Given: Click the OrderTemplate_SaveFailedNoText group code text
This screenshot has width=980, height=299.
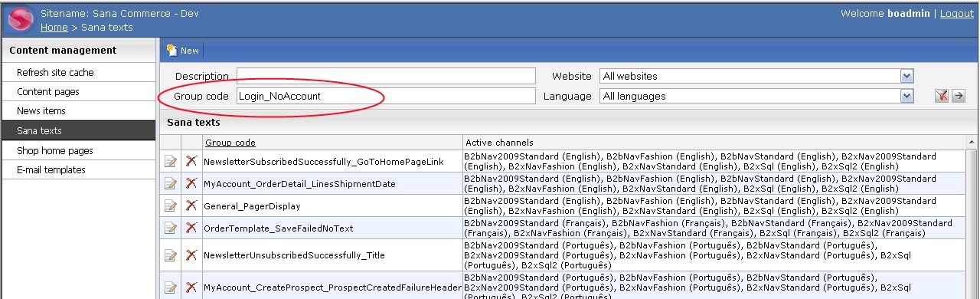Looking at the screenshot, I should pyautogui.click(x=279, y=228).
